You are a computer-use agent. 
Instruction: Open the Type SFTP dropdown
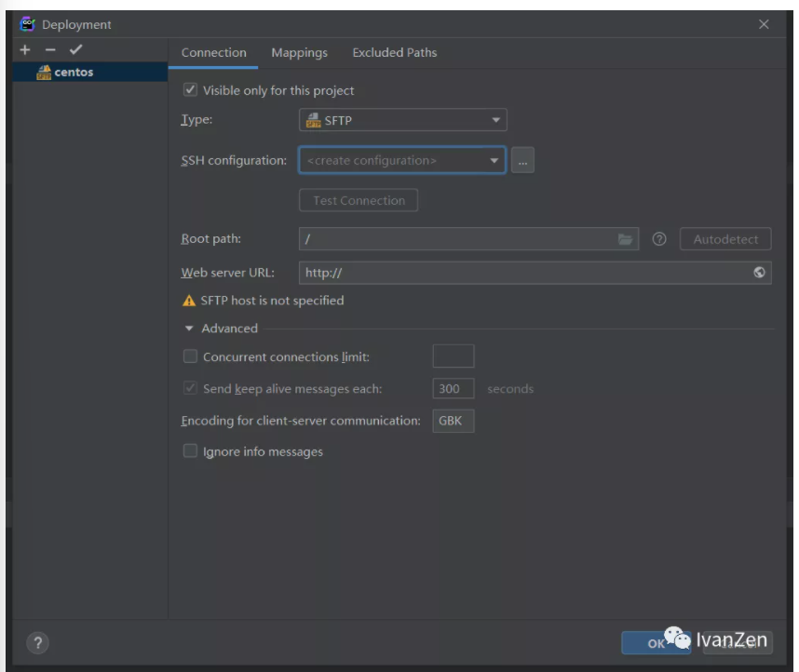coord(402,120)
